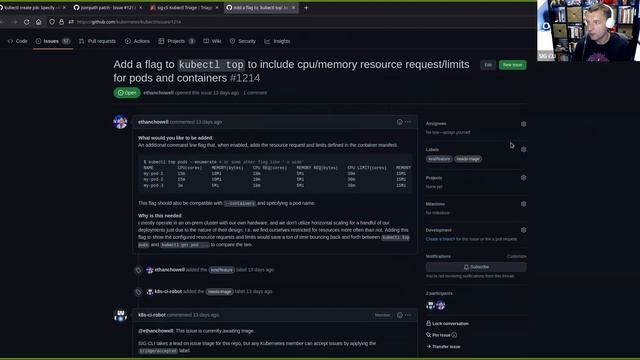Image resolution: width=640 pixels, height=360 pixels.
Task: Click the needs-triage label in sidebar
Action: point(468,159)
